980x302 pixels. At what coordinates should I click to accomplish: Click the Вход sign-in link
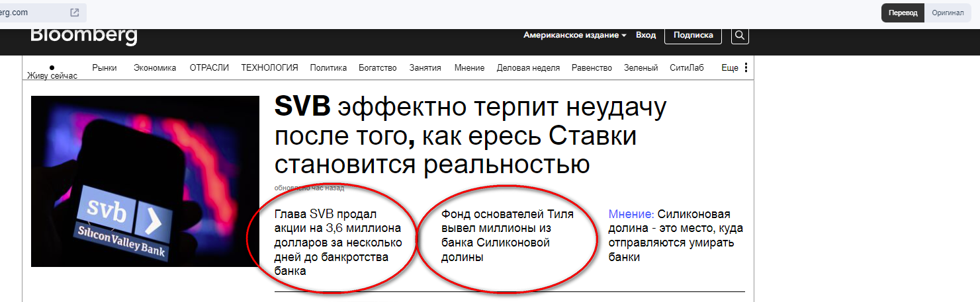(x=646, y=35)
